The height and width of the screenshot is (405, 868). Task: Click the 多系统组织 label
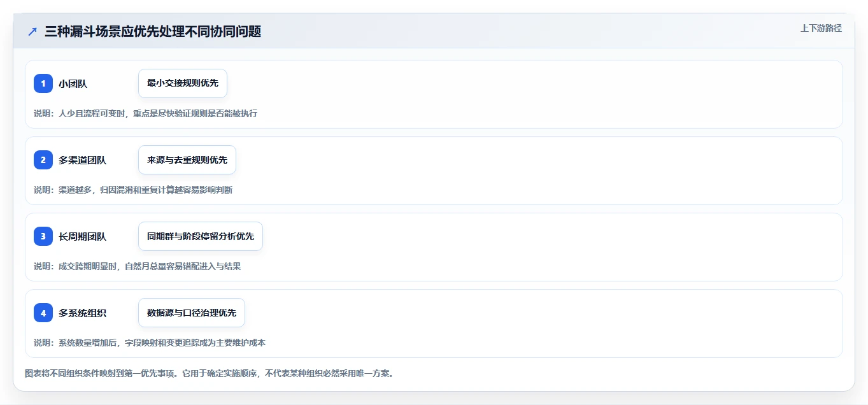pyautogui.click(x=82, y=313)
